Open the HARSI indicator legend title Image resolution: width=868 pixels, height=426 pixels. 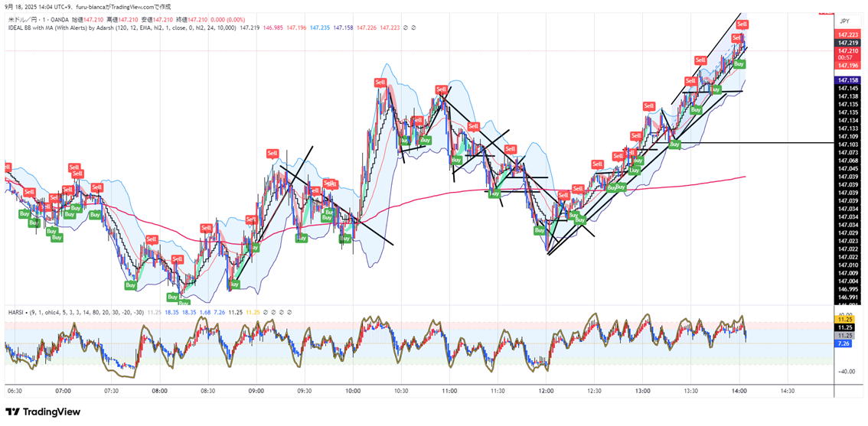17,312
